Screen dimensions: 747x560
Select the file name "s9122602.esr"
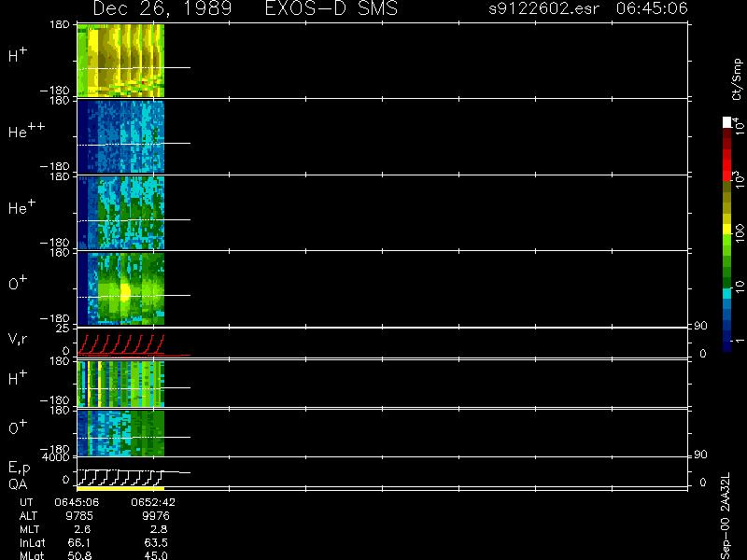543,8
